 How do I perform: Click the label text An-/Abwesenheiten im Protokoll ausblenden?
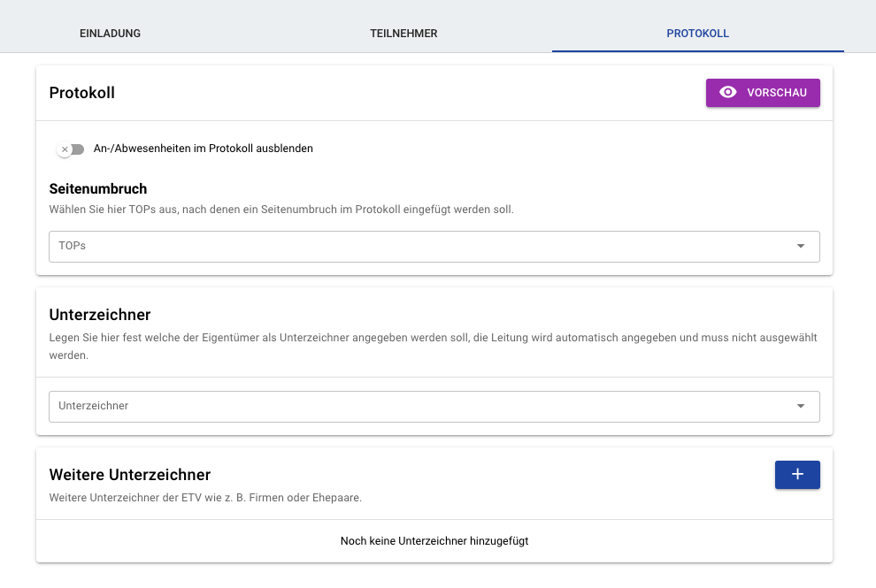(204, 149)
